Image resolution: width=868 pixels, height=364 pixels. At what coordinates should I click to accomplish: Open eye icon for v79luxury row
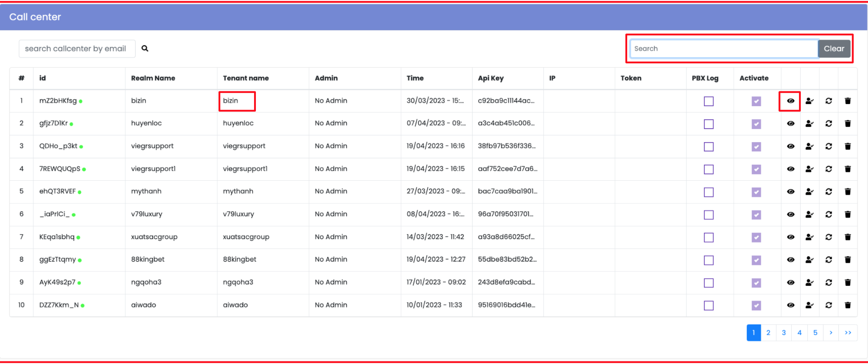(790, 214)
